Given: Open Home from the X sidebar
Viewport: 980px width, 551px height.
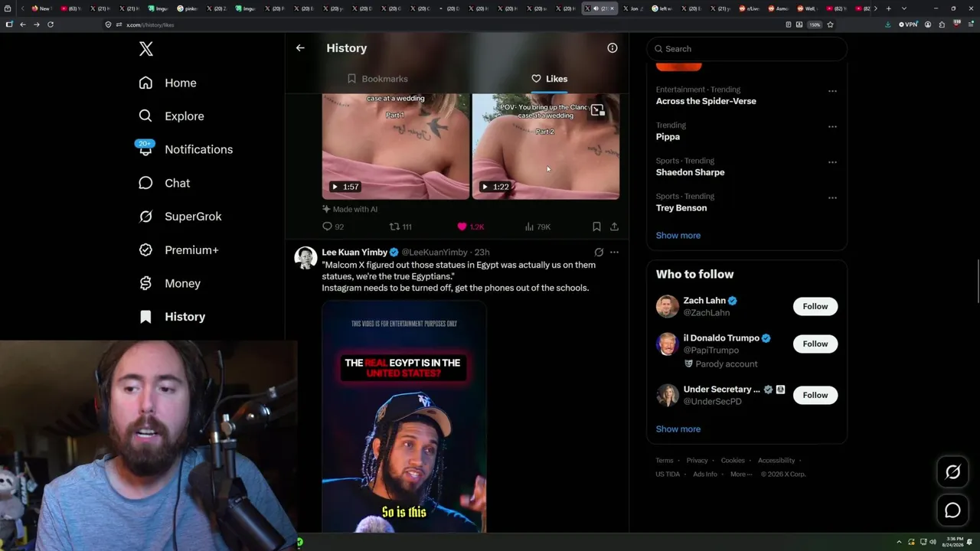Looking at the screenshot, I should coord(168,83).
